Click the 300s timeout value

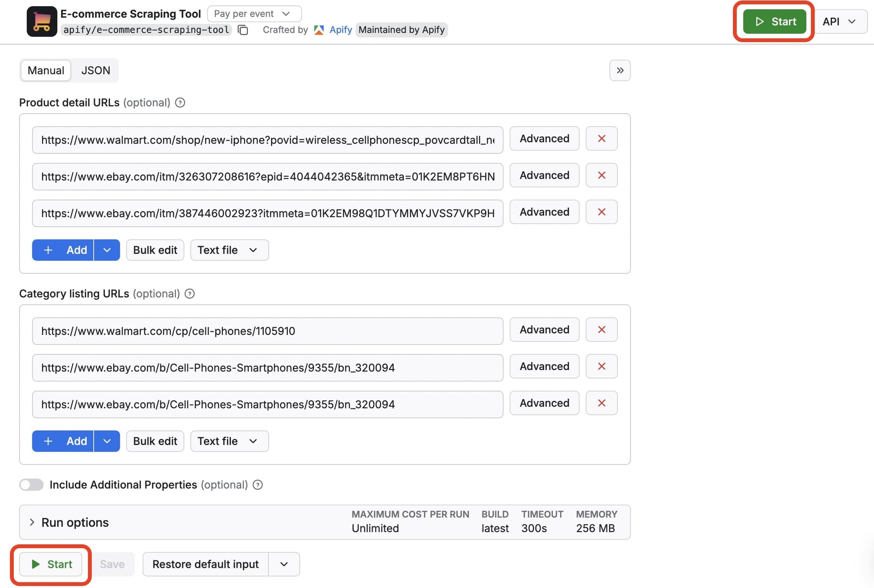(534, 528)
